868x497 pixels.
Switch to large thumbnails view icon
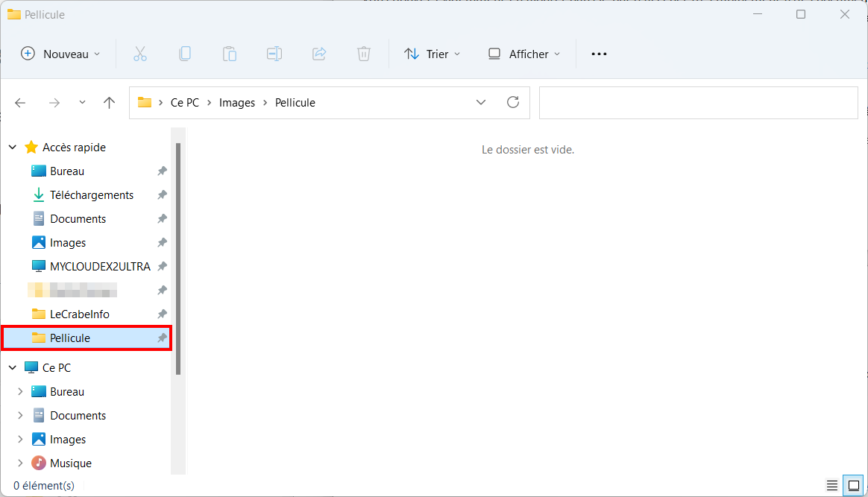click(854, 485)
